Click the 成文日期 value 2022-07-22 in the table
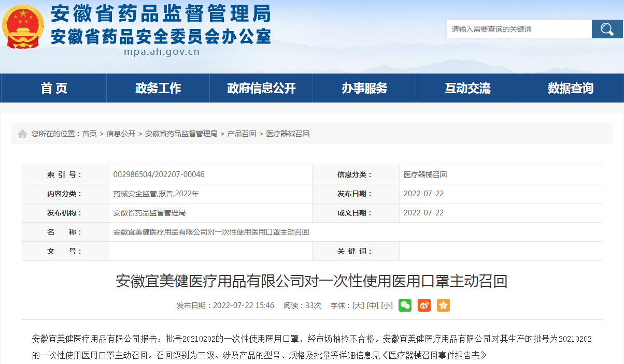 (x=423, y=213)
